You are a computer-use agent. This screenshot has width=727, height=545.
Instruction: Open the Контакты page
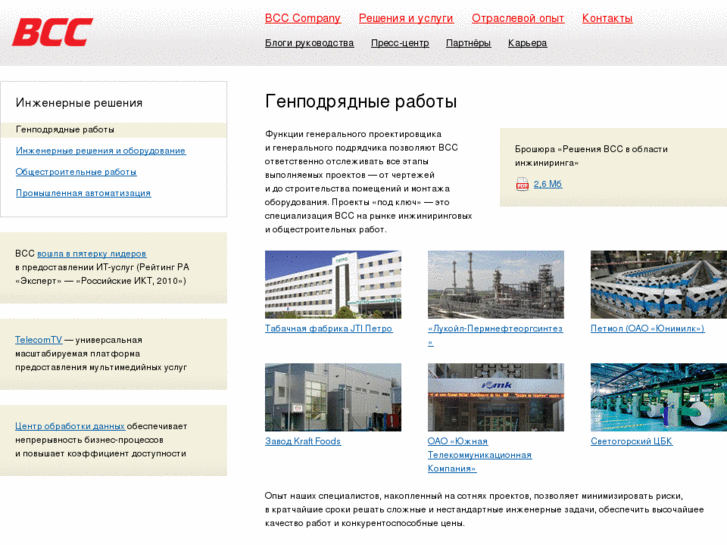pyautogui.click(x=607, y=19)
